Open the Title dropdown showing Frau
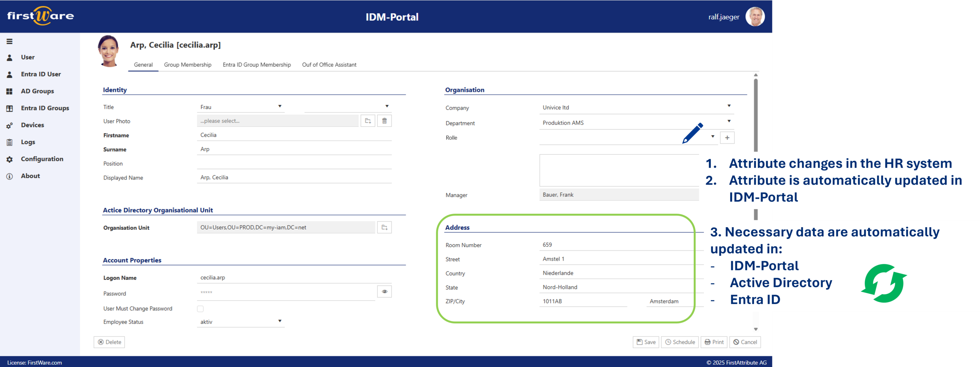Image resolution: width=980 pixels, height=367 pixels. (241, 107)
